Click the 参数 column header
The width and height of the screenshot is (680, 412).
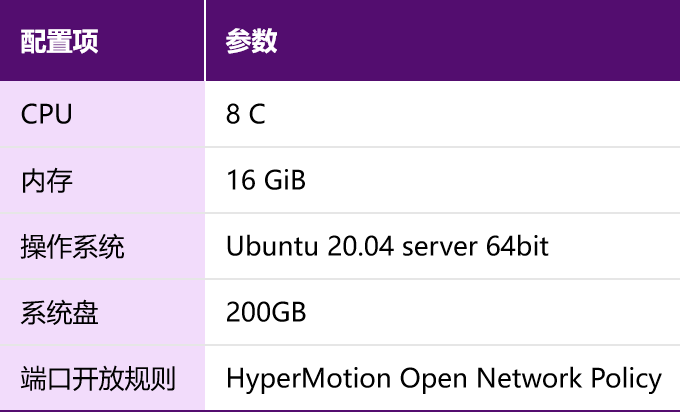(x=443, y=40)
